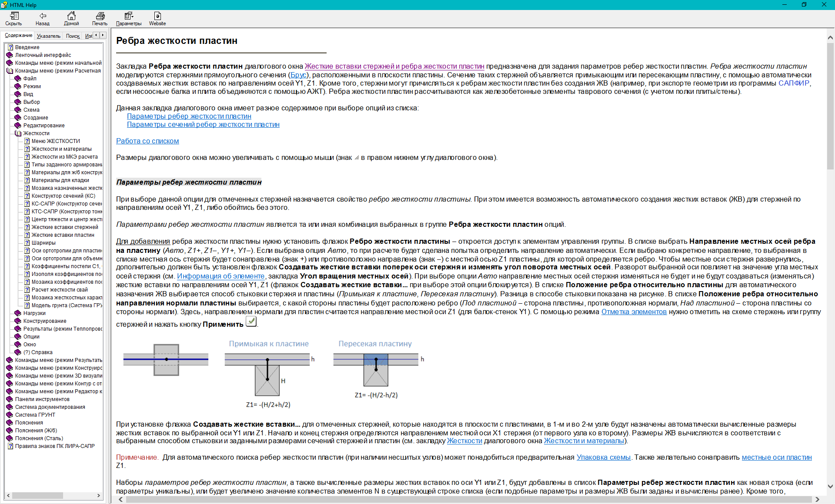
Task: Follow the Информация об элементе link
Action: (220, 276)
